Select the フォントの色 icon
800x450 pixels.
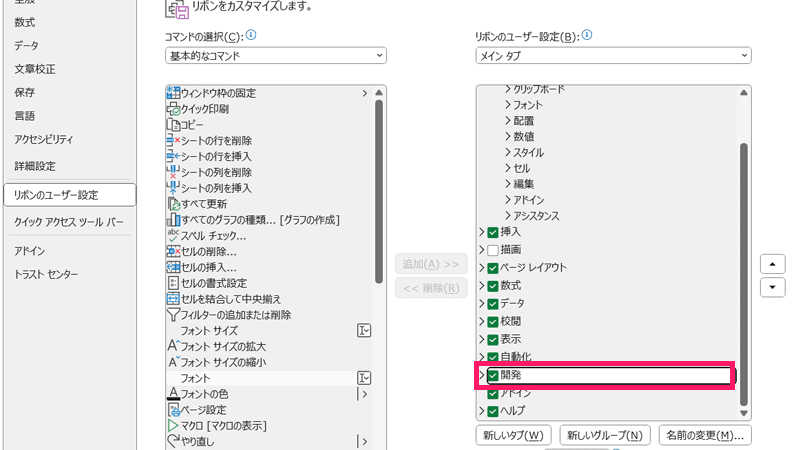click(x=173, y=393)
